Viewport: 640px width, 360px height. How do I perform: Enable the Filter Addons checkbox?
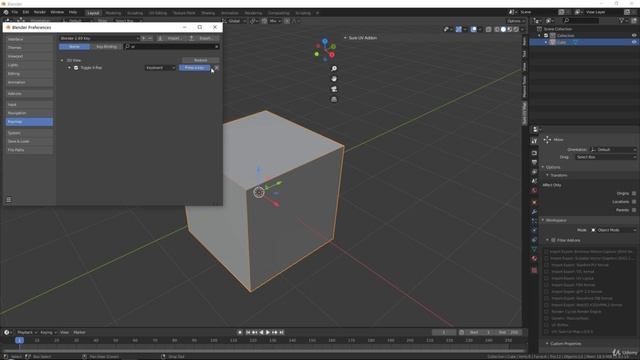pos(553,240)
